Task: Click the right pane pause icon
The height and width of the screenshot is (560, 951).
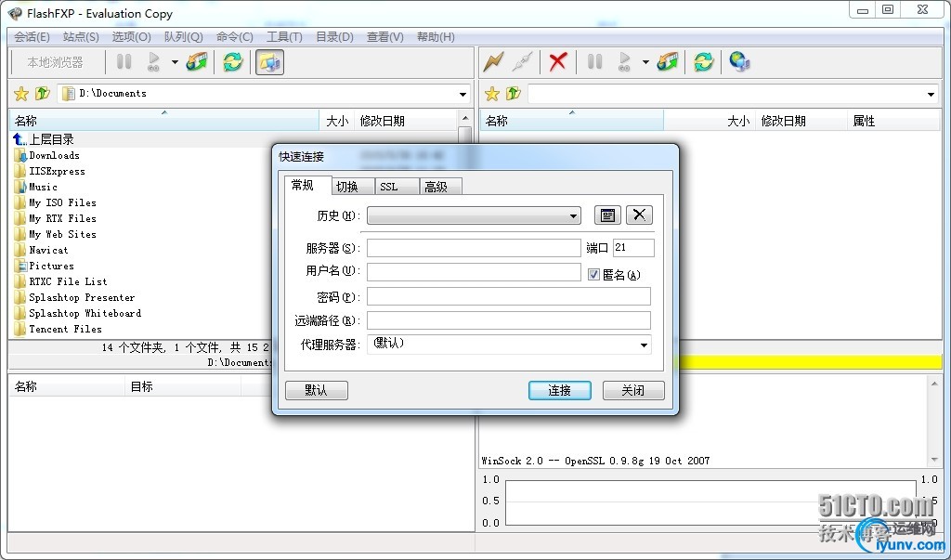Action: point(595,62)
